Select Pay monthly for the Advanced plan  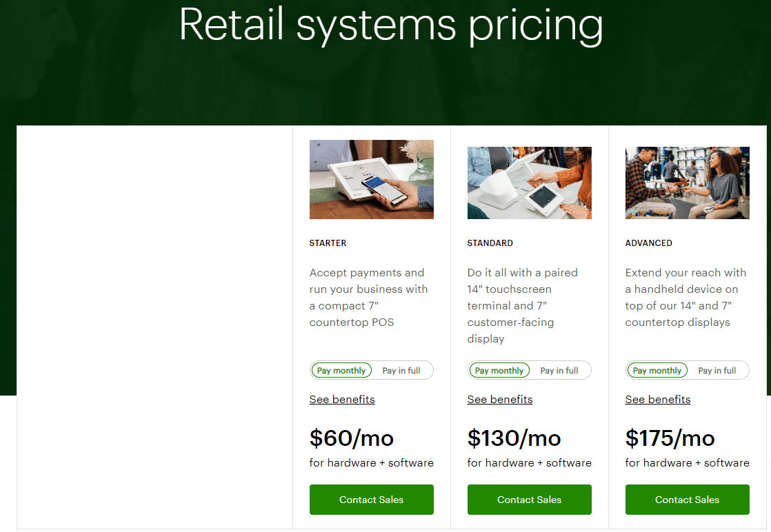657,370
